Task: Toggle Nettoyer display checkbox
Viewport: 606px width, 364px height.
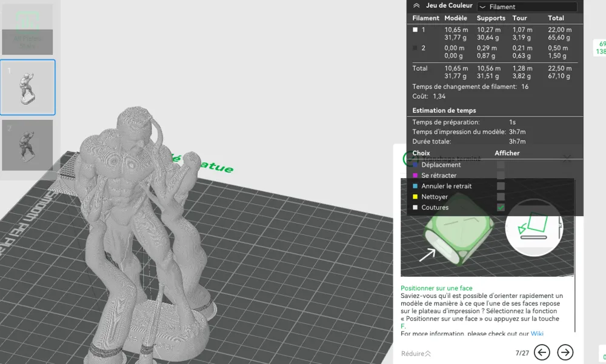Action: [501, 197]
